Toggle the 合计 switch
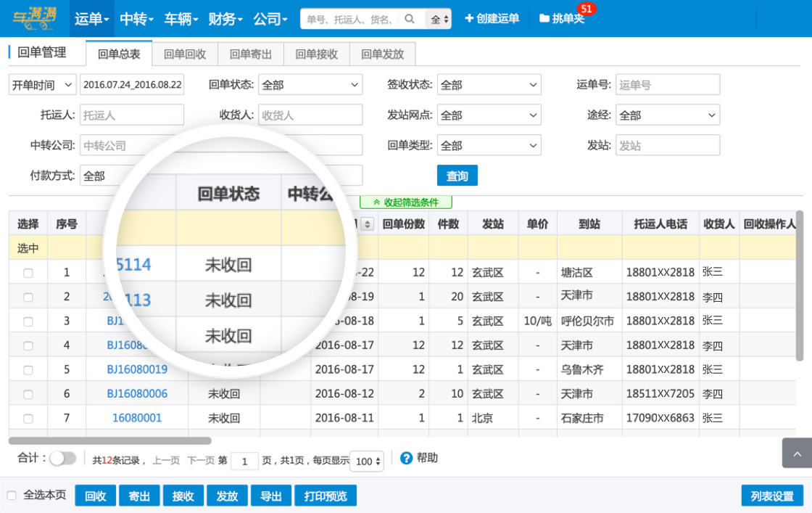Viewport: 812px width, 513px height. coord(63,458)
